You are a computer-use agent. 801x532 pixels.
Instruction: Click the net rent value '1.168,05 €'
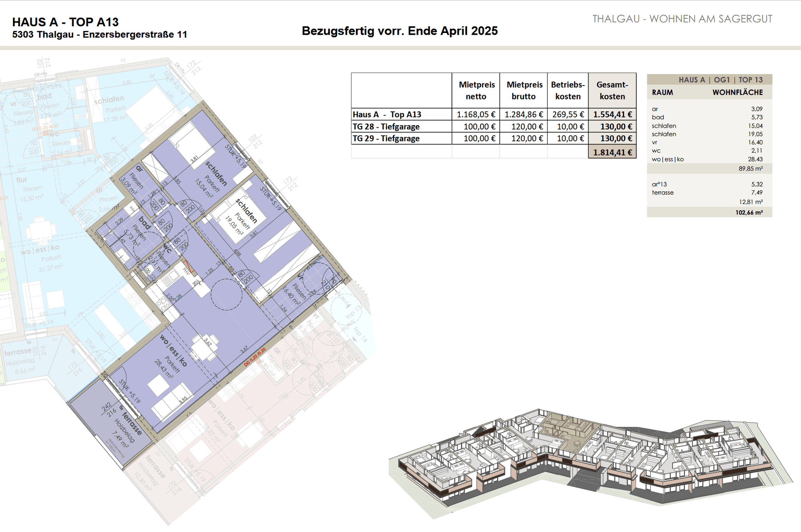(476, 114)
